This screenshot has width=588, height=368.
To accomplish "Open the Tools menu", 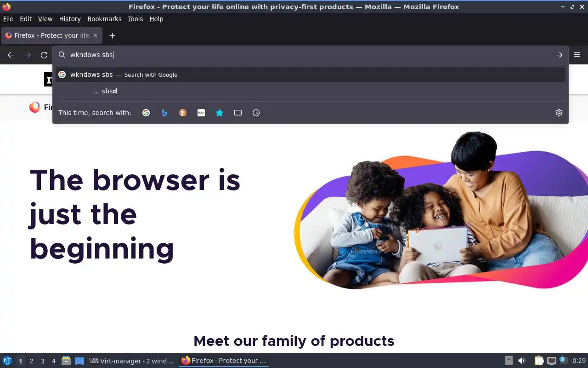I will click(136, 19).
